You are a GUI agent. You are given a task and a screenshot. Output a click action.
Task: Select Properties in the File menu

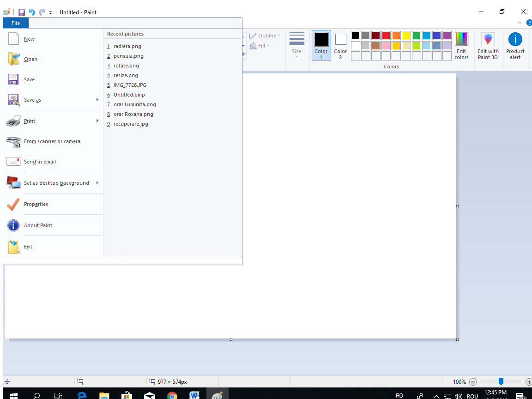[x=36, y=204]
